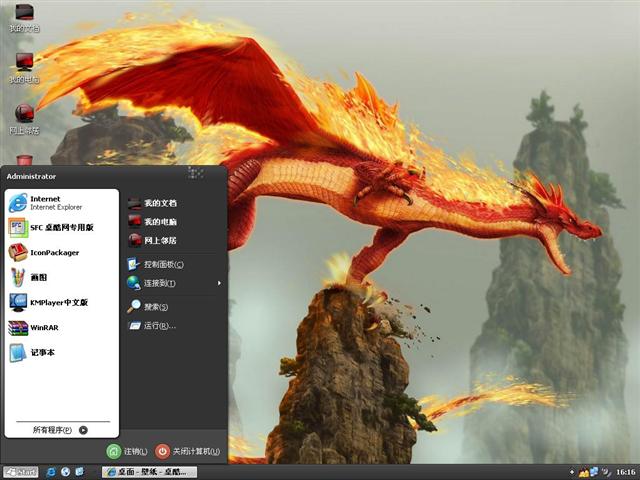Launch IconPackager from Start menu

coord(62,253)
